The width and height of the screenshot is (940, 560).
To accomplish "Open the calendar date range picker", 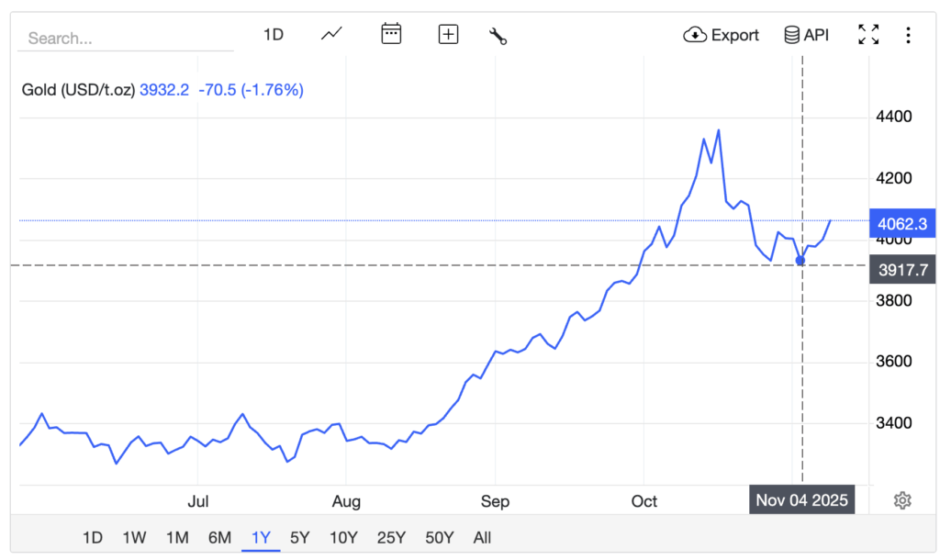I will tap(391, 35).
